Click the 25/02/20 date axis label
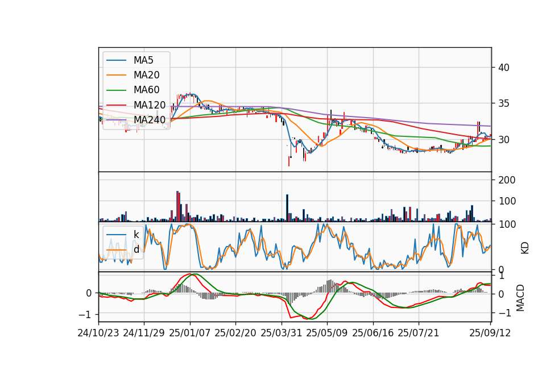The image size is (546, 392). click(x=235, y=333)
